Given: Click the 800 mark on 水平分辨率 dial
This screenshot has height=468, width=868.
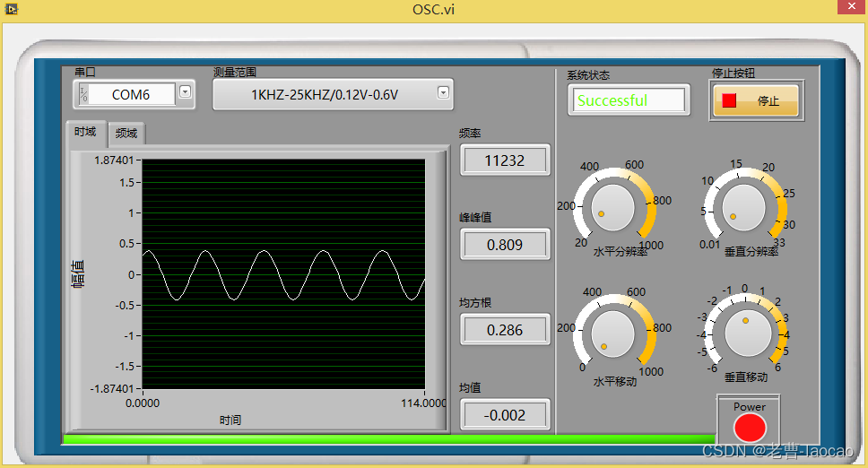Looking at the screenshot, I should (662, 200).
